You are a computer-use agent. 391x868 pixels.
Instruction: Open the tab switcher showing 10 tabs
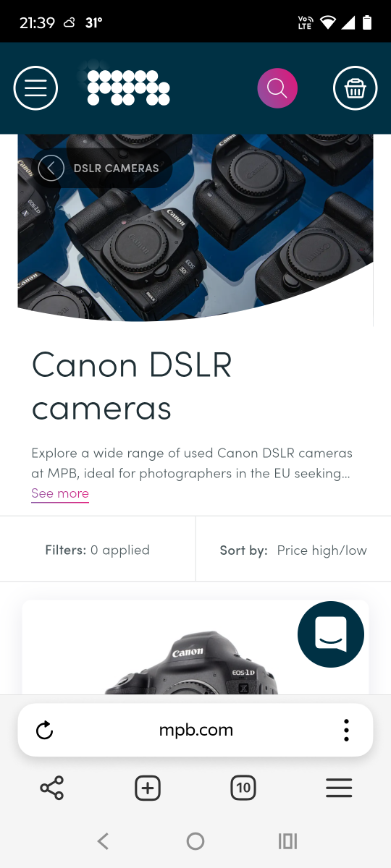[x=243, y=788]
